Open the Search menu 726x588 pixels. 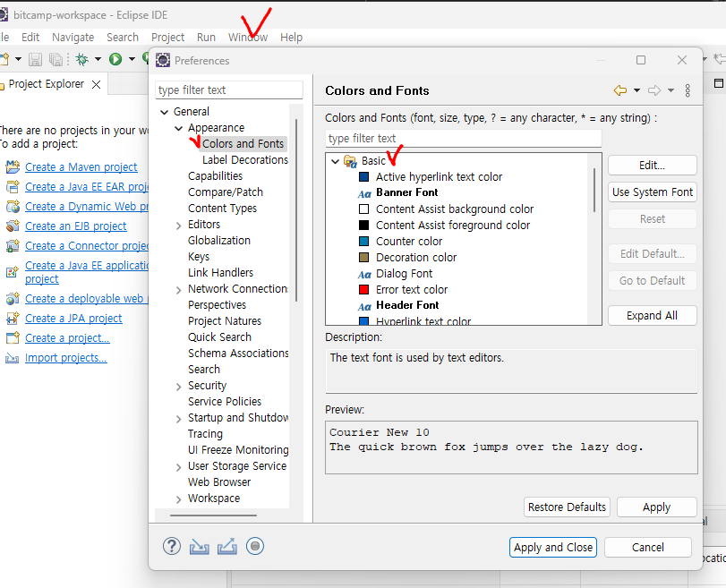(123, 37)
